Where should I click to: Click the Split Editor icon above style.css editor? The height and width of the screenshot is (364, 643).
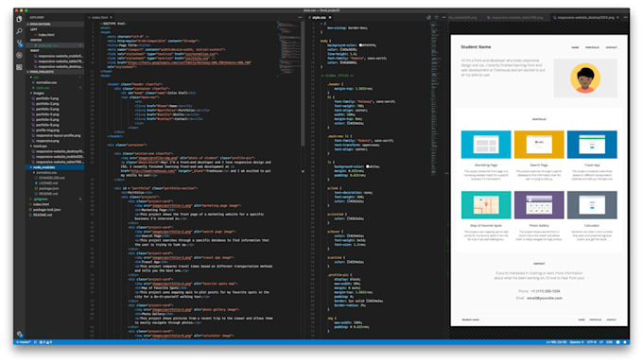click(x=436, y=18)
